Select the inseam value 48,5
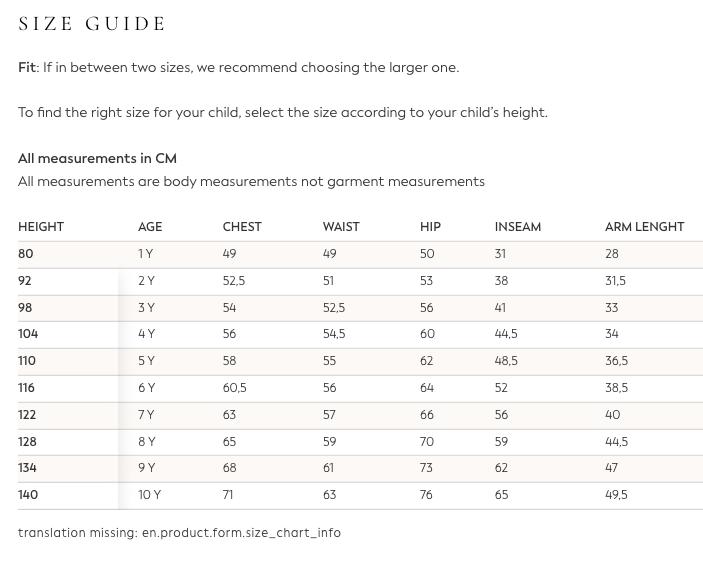703x569 pixels. click(506, 361)
